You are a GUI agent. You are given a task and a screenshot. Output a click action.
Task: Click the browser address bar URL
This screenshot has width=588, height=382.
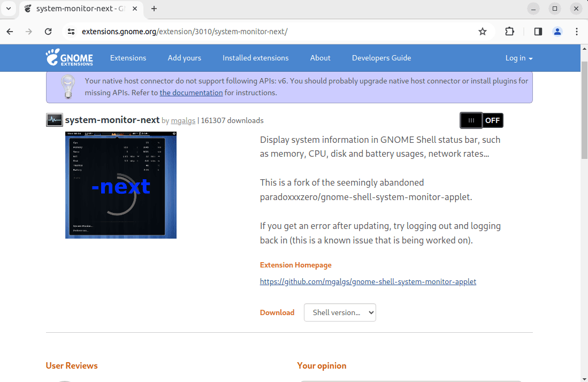point(185,32)
